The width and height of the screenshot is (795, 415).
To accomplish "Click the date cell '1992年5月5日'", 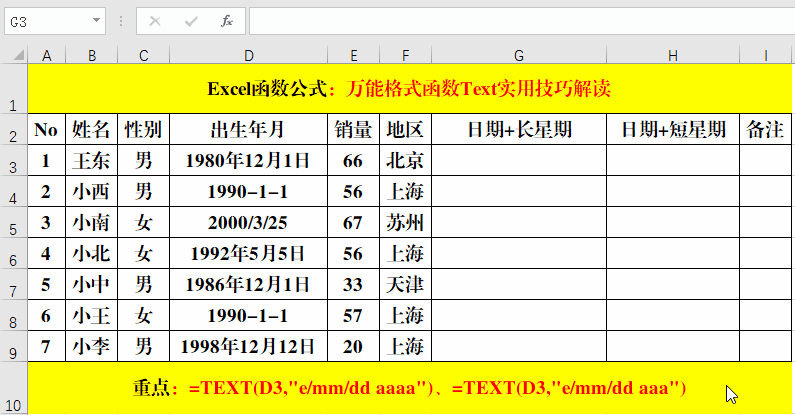I will [248, 253].
